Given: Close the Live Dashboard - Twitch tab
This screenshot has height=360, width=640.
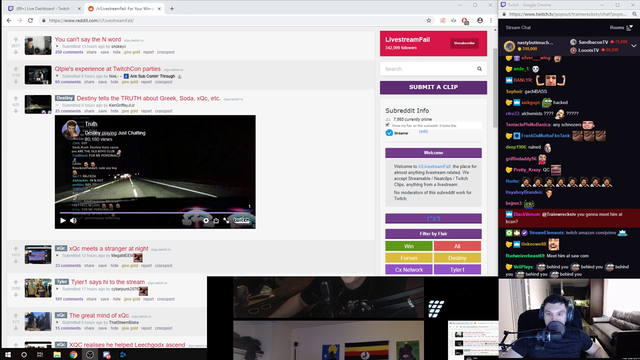Looking at the screenshot, I should 79,9.
